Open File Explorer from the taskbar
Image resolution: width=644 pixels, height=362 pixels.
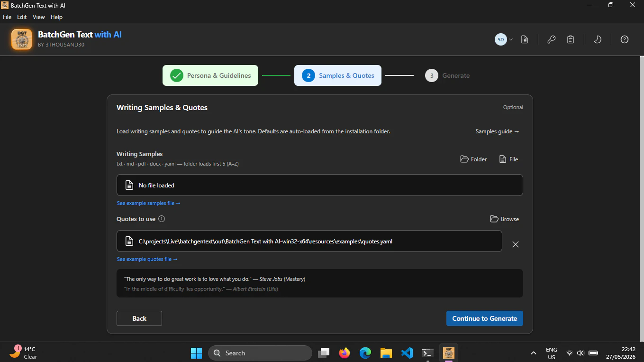coord(386,353)
